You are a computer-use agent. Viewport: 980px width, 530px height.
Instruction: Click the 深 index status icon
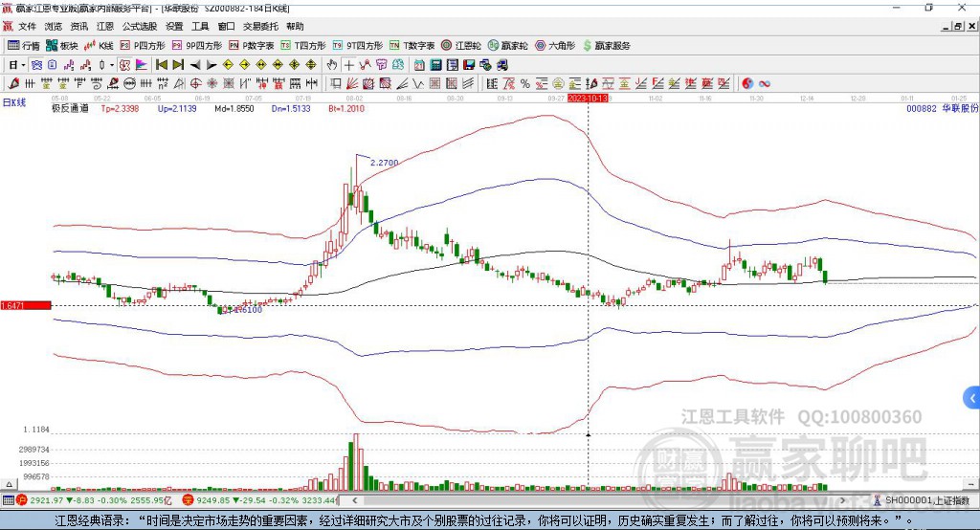click(x=189, y=500)
